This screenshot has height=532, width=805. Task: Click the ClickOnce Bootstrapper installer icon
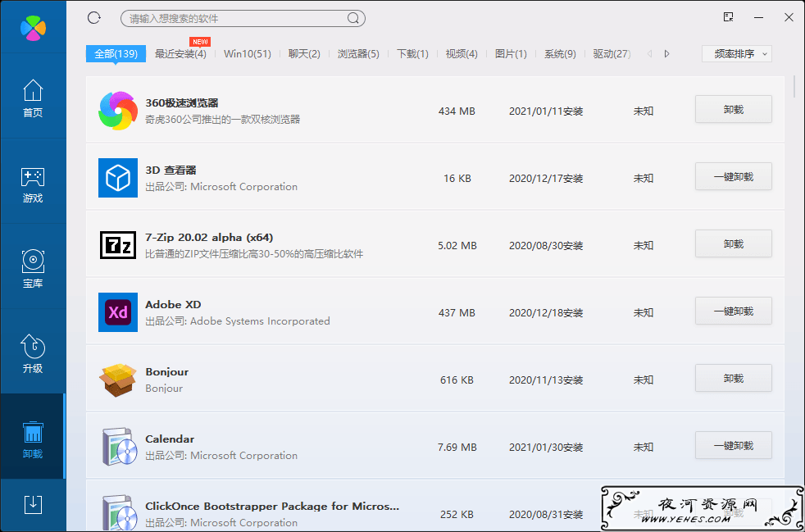click(x=118, y=513)
